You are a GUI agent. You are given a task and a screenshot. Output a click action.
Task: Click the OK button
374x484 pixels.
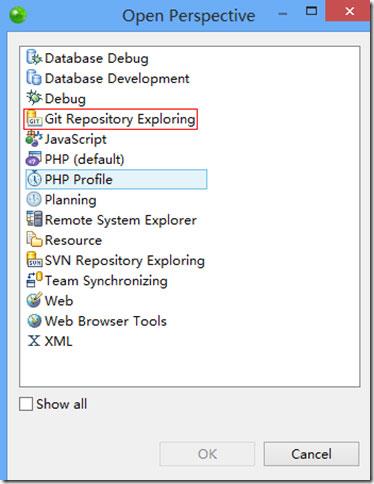pos(207,454)
